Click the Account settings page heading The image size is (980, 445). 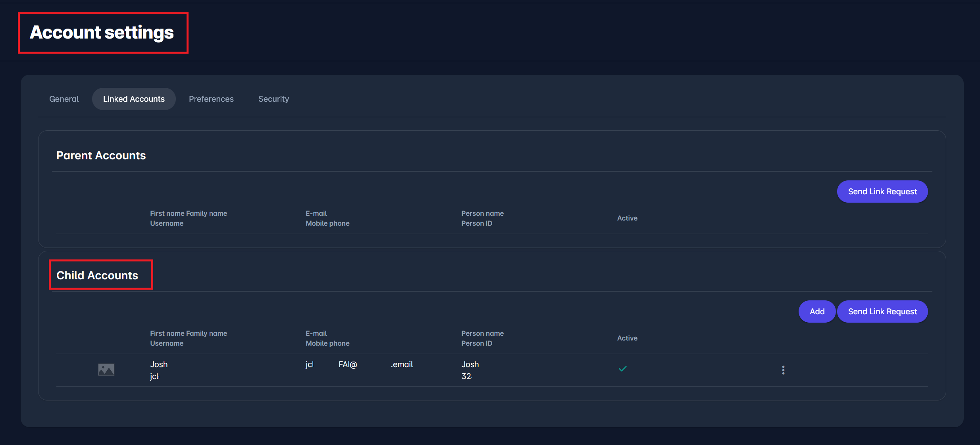pos(102,33)
